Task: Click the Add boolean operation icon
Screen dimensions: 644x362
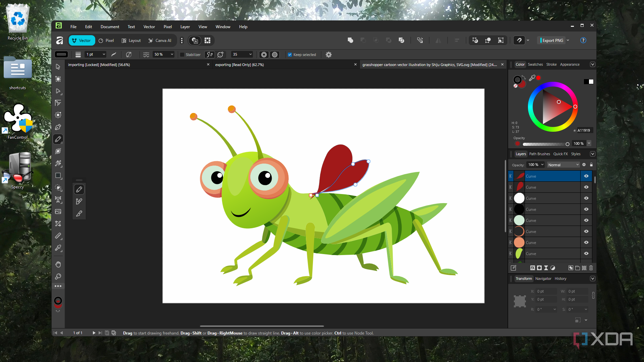Action: coord(351,40)
